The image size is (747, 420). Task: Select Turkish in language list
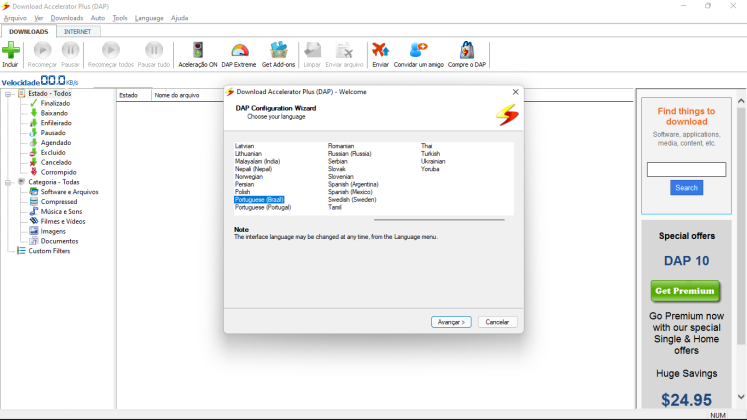430,154
